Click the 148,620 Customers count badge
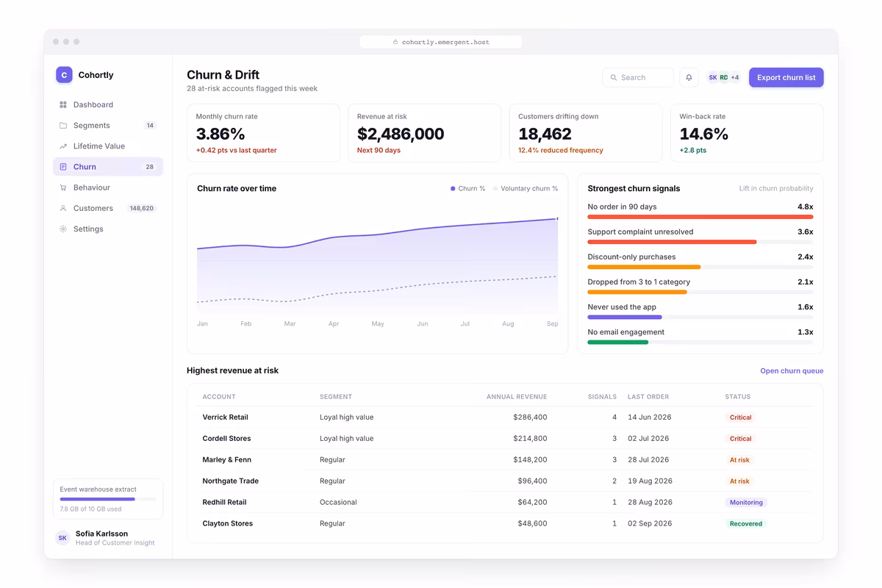 pyautogui.click(x=141, y=208)
